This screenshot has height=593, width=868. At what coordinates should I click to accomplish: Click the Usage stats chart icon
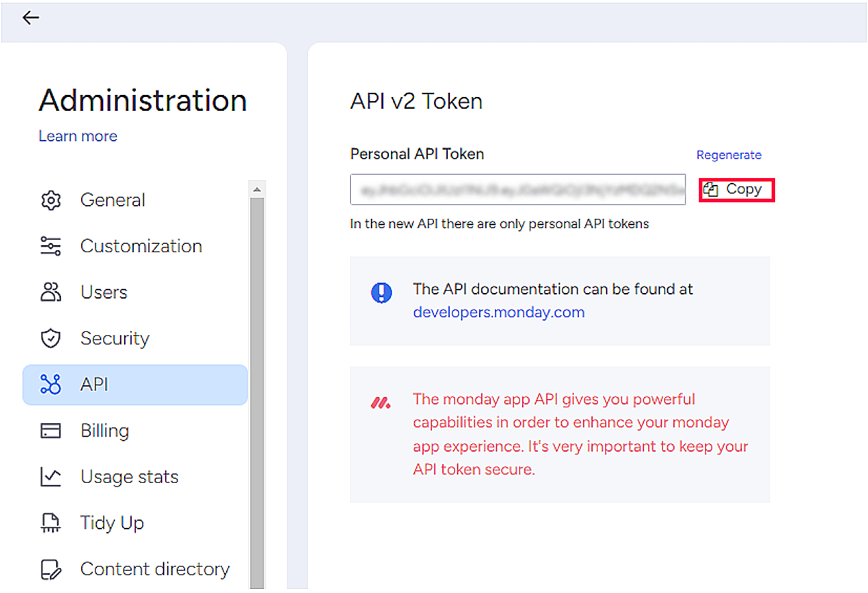tap(51, 477)
